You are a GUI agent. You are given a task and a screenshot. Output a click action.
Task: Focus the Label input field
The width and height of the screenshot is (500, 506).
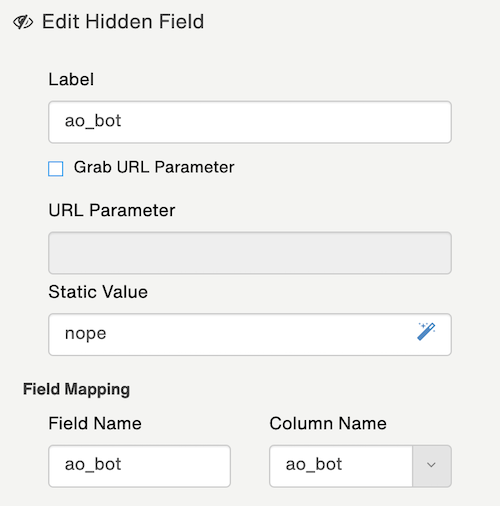pos(250,122)
